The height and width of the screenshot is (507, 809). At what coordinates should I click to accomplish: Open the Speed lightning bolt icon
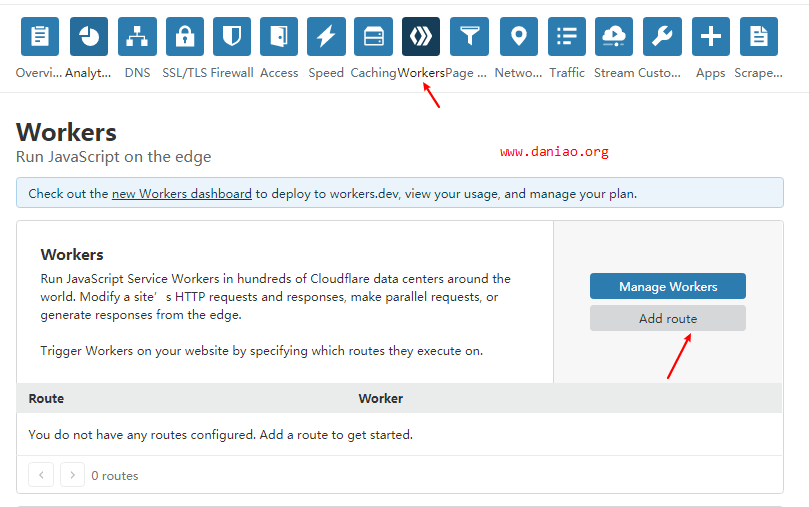click(326, 37)
